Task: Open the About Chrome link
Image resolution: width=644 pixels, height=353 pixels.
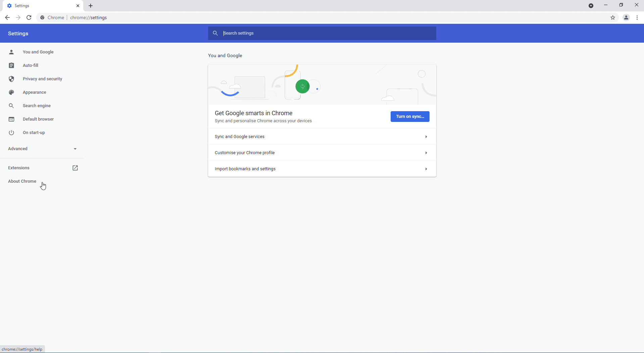Action: (22, 181)
